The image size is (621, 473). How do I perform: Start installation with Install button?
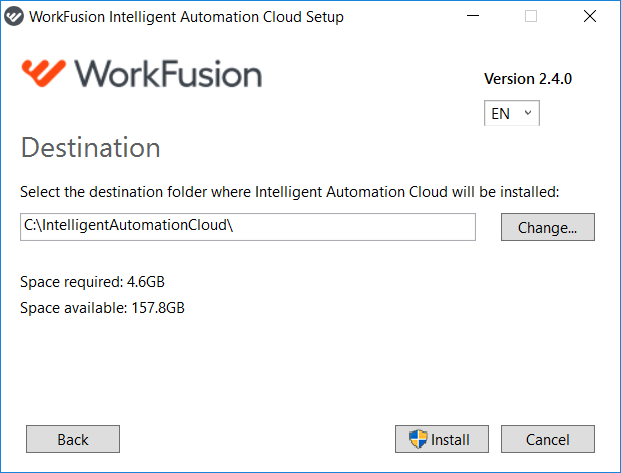(442, 439)
